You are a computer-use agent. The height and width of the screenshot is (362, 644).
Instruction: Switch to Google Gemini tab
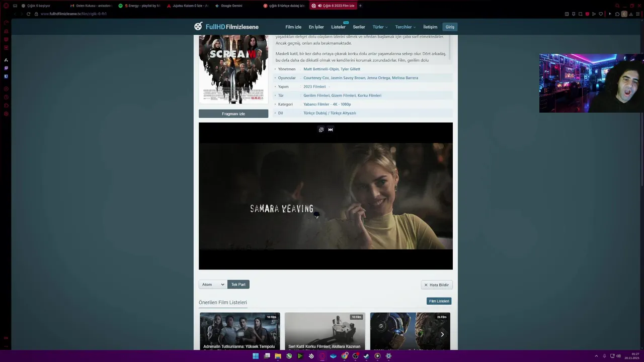231,6
